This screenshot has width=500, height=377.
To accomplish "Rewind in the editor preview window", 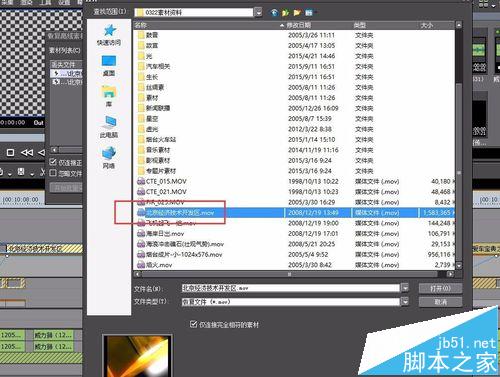I will (27, 153).
